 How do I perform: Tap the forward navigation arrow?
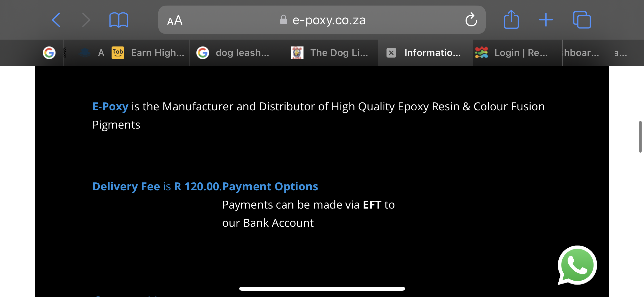[x=86, y=20]
